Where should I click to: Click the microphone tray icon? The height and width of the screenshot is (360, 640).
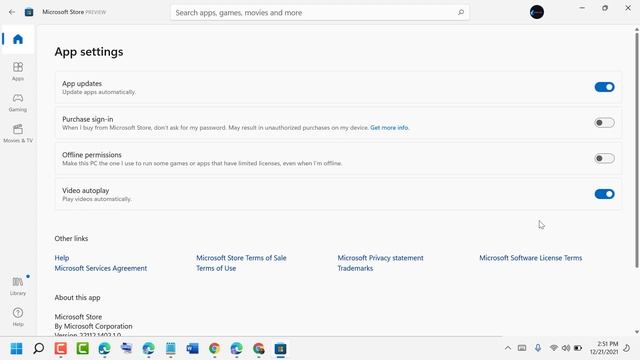538,348
